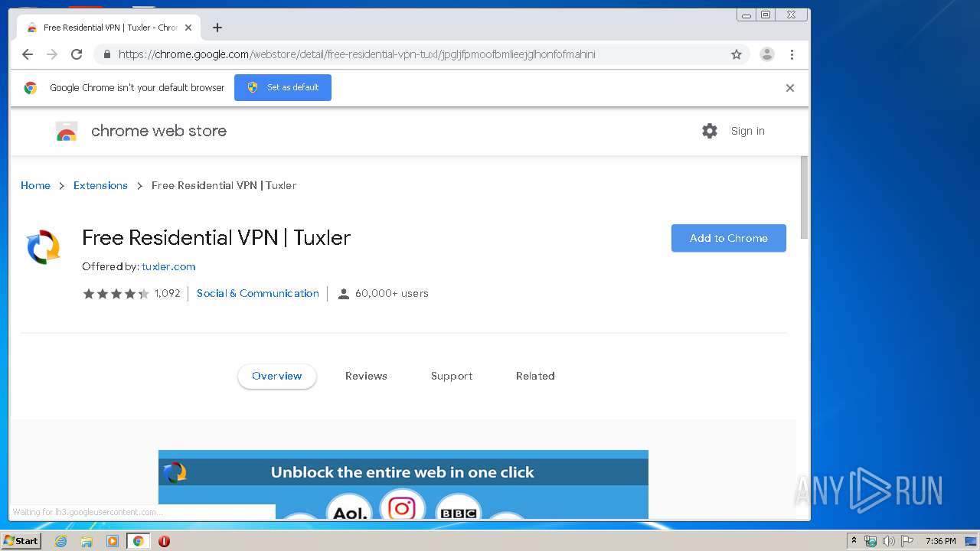Reload the page with the refresh icon
The width and height of the screenshot is (980, 551).
tap(77, 54)
